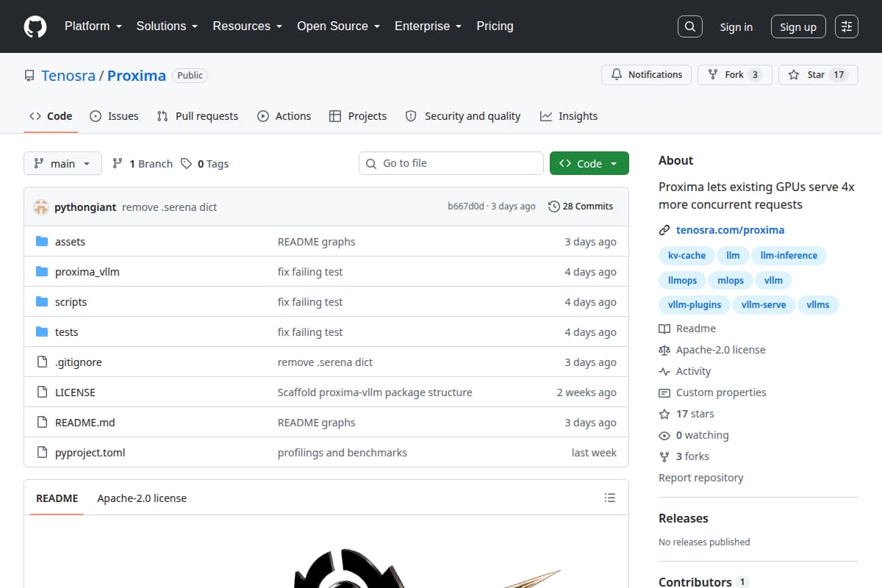Click the pyproject.toml file icon
Viewport: 882px width, 588px height.
42,453
